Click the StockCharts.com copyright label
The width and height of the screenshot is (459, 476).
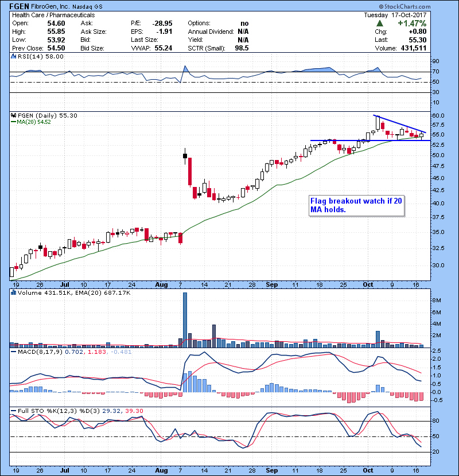(x=404, y=6)
